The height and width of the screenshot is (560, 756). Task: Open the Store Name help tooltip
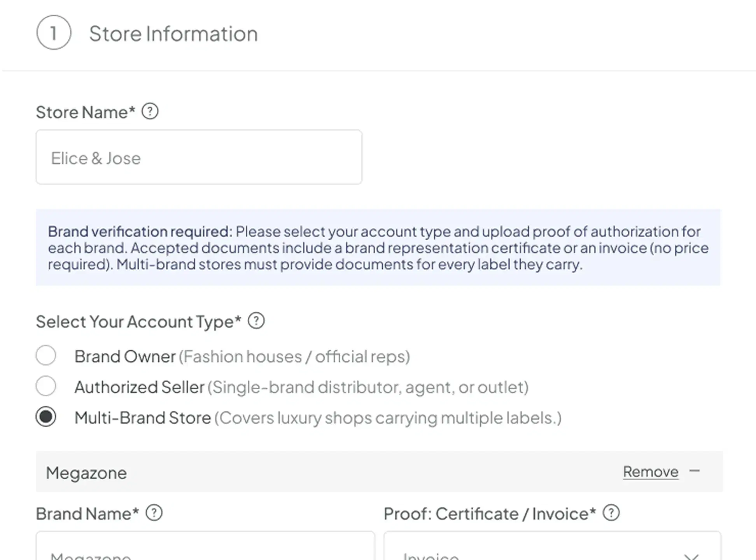point(150,112)
